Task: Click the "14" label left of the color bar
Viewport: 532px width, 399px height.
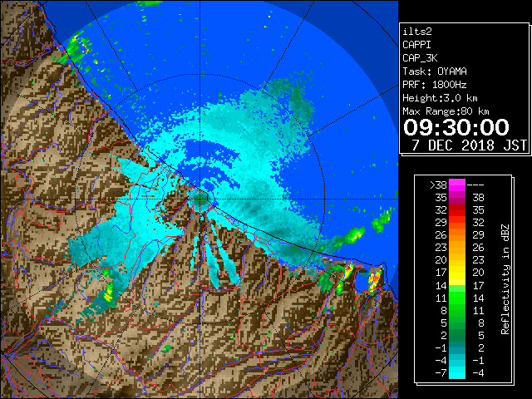Action: click(441, 286)
